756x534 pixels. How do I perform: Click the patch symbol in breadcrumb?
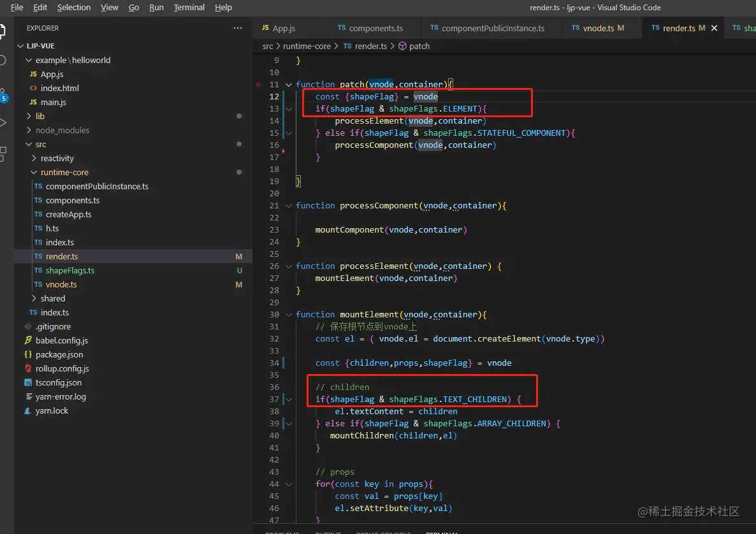coord(419,46)
